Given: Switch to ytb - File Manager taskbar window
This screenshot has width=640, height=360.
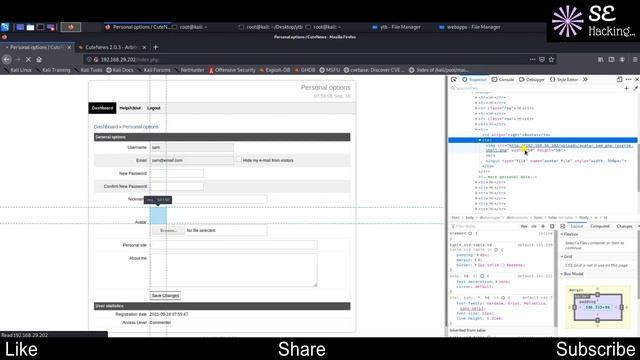Looking at the screenshot, I should (396, 27).
